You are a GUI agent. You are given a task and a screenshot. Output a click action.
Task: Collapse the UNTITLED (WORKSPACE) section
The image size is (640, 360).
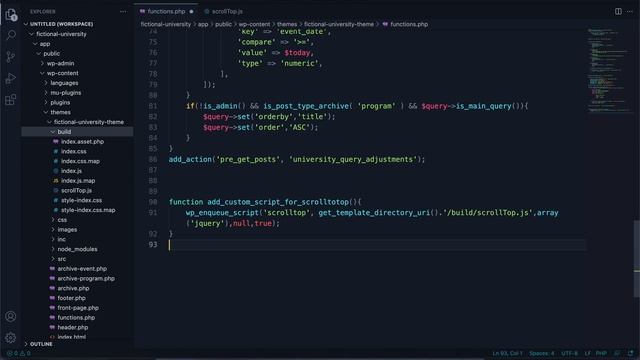[61, 24]
